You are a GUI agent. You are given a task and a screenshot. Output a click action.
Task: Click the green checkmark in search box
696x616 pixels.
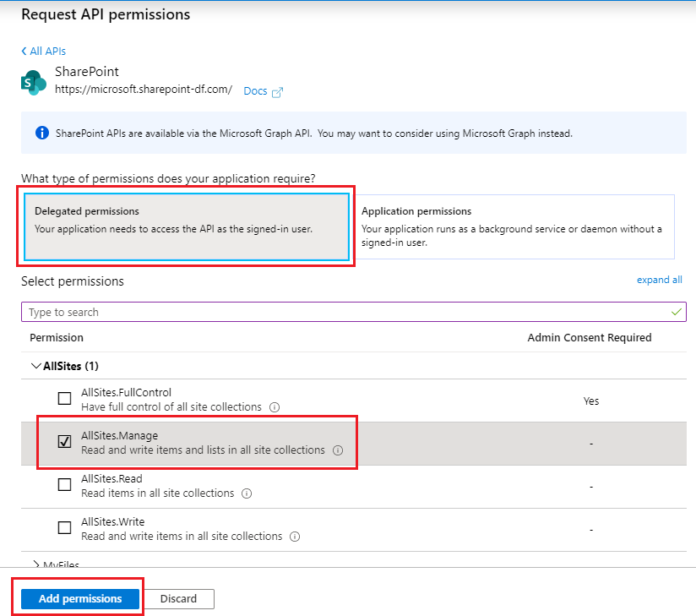point(676,312)
